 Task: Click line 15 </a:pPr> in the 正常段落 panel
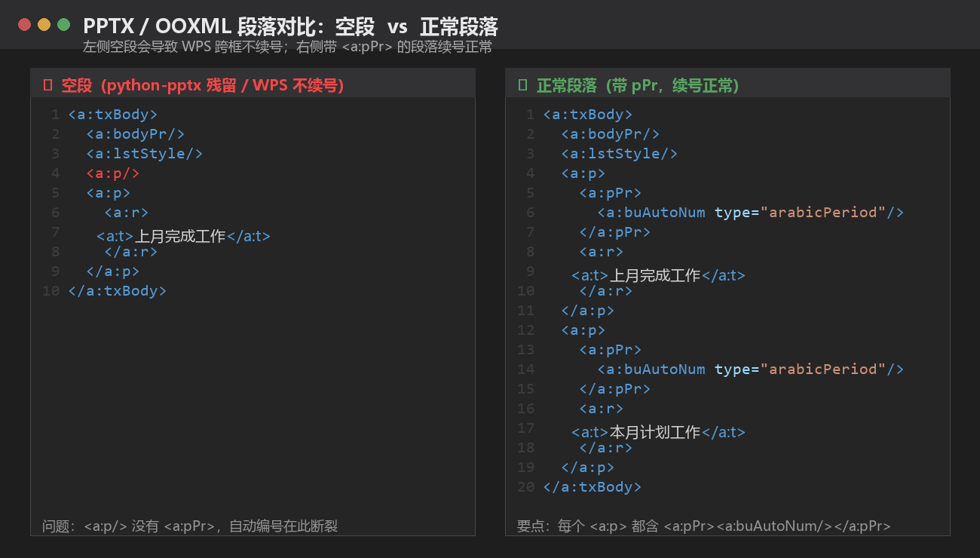(615, 389)
